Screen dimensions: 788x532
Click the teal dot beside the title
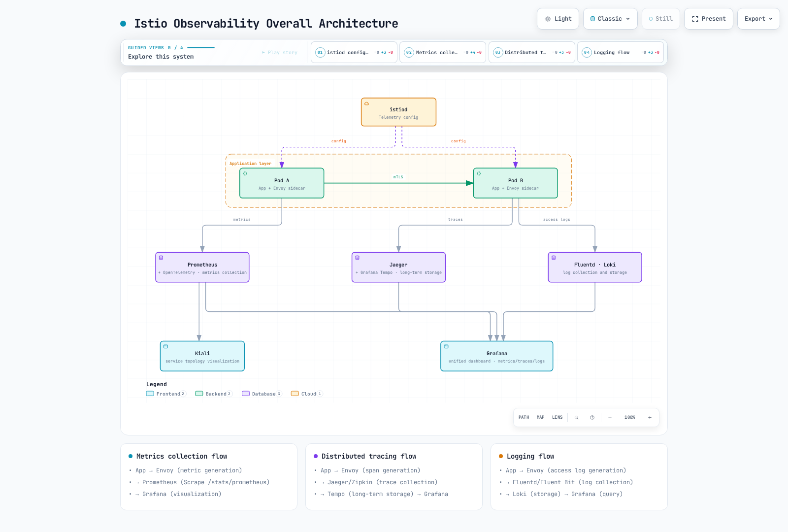(123, 24)
